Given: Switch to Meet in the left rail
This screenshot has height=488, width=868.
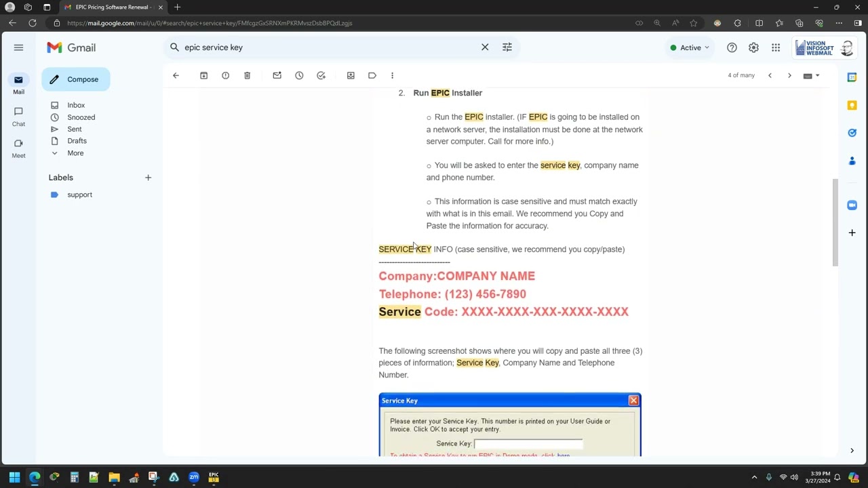Looking at the screenshot, I should 18,148.
